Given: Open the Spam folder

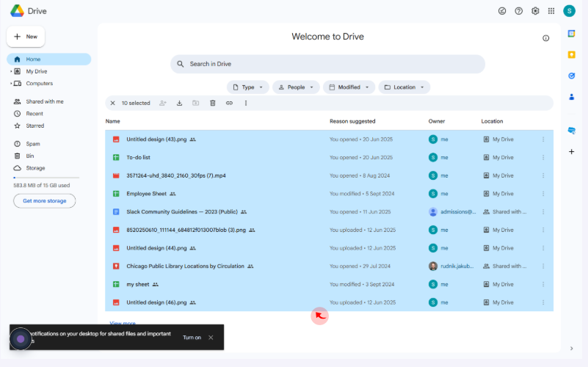Looking at the screenshot, I should point(33,144).
